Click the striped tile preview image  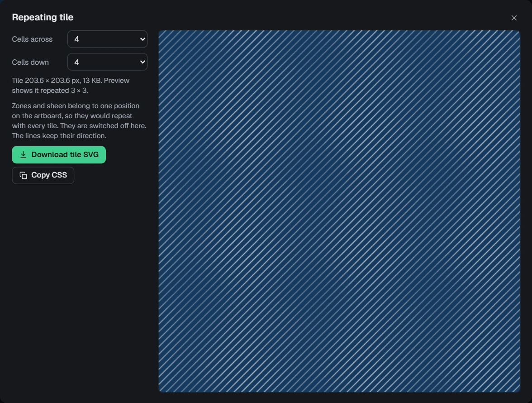[x=339, y=211]
